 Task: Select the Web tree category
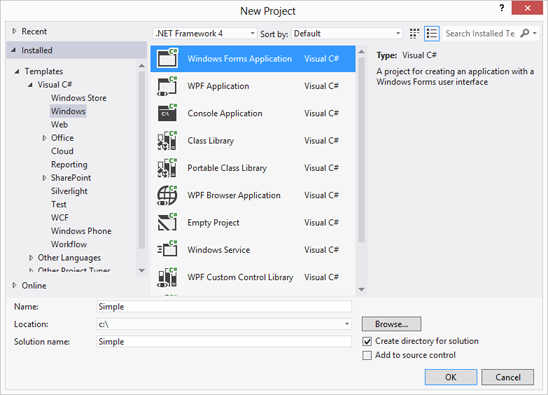click(59, 124)
